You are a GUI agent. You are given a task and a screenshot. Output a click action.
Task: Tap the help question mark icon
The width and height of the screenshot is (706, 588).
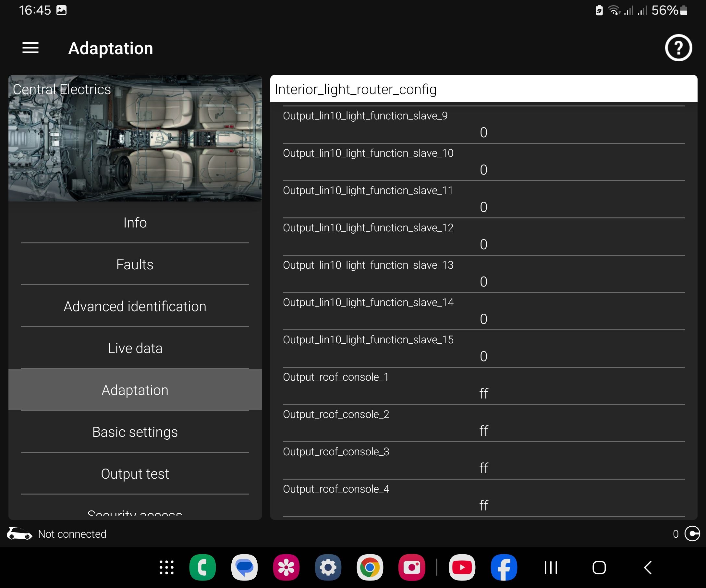pyautogui.click(x=678, y=48)
